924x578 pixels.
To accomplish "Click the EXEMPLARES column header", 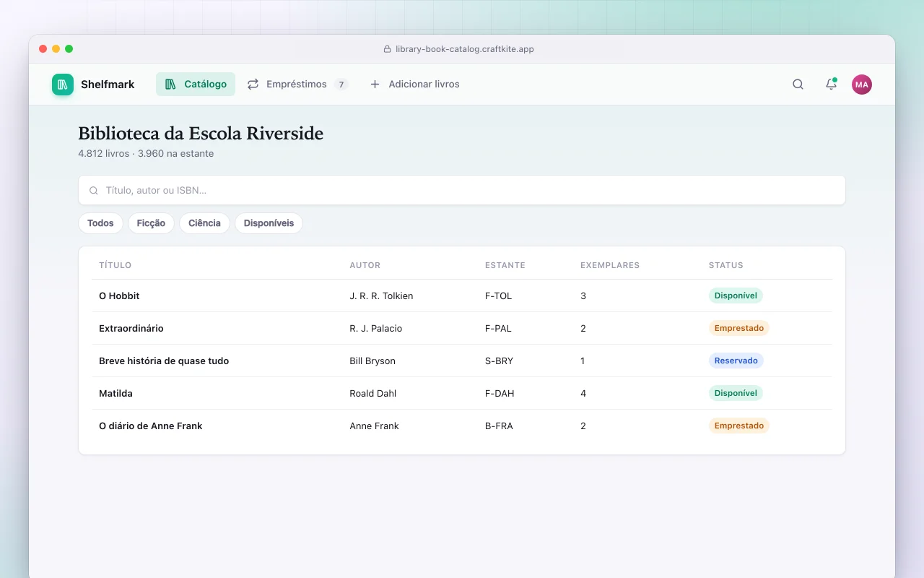I will tap(610, 265).
